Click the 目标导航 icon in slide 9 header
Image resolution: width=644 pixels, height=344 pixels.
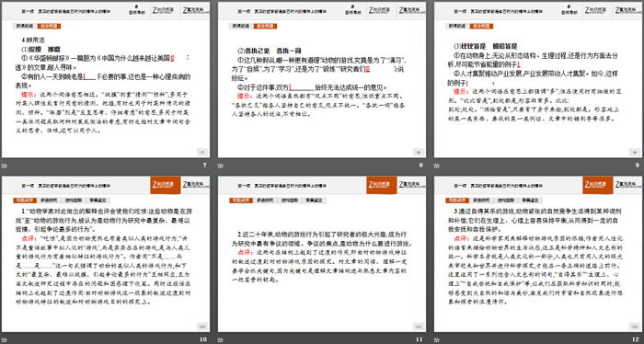click(569, 10)
